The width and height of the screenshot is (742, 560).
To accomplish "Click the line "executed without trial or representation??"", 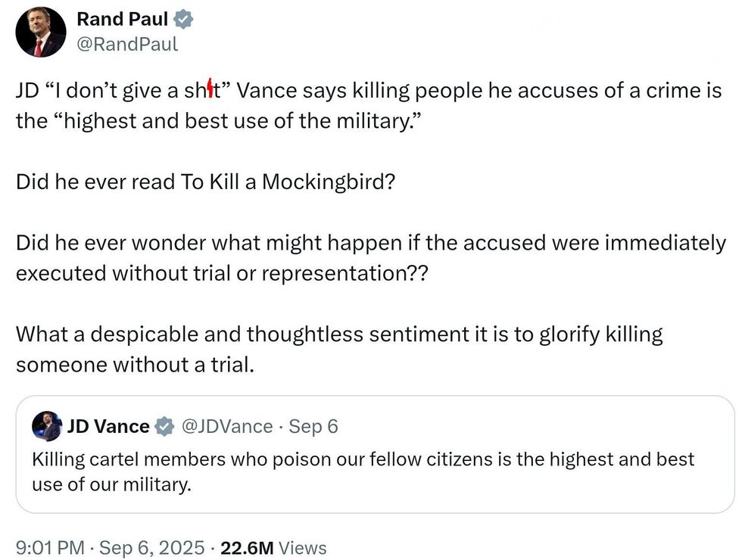I will point(221,273).
